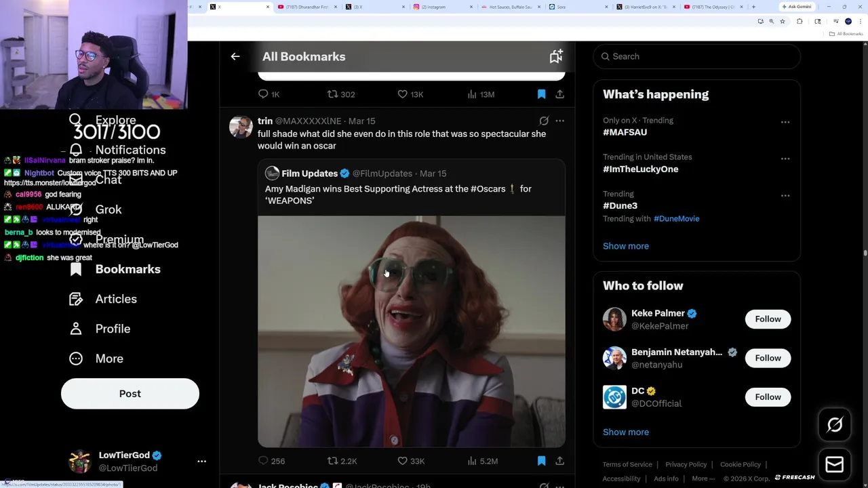Screen dimensions: 868x488
Task: Repost the tweet with 302 reposts
Action: [x=341, y=94]
